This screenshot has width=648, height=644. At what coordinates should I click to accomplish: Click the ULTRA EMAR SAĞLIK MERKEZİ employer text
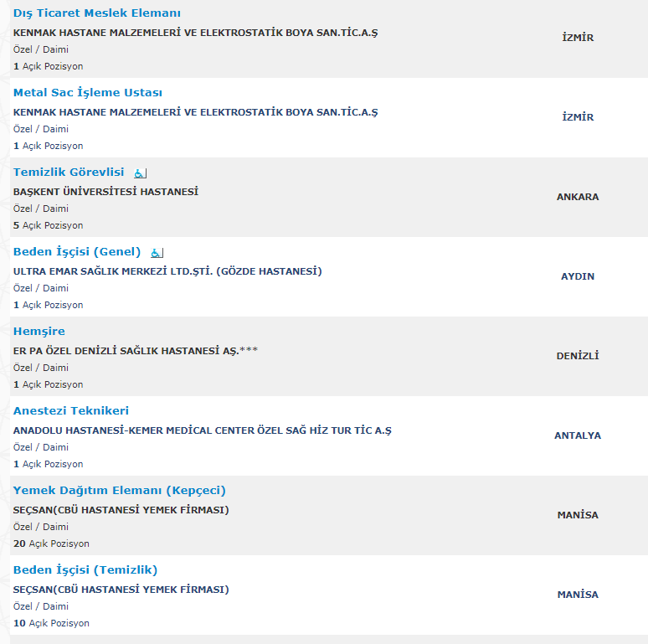(167, 271)
